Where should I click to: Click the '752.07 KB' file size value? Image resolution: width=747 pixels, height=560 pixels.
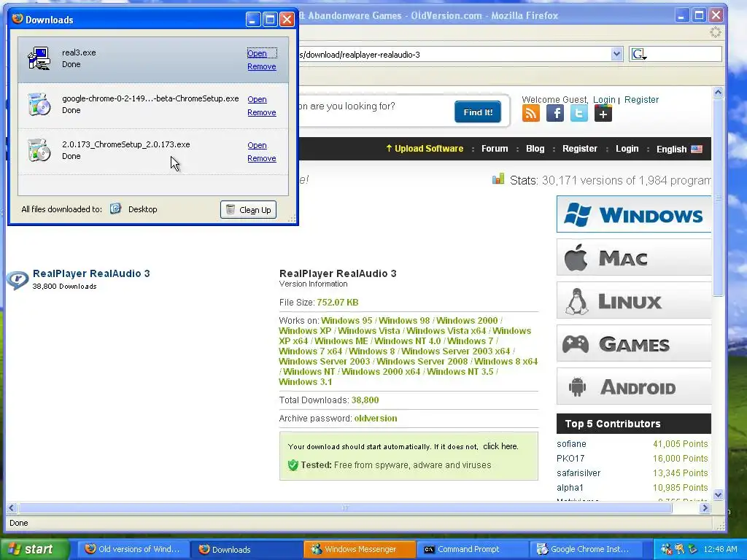point(337,303)
